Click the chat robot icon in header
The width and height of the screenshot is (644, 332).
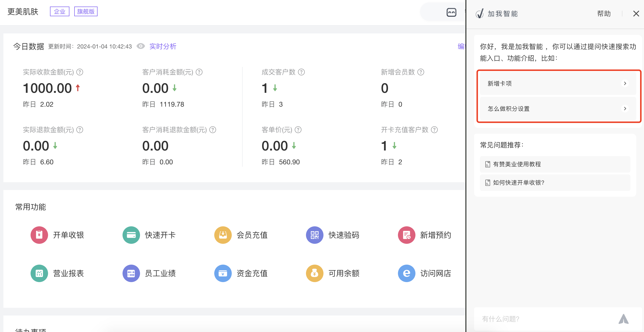pyautogui.click(x=451, y=12)
